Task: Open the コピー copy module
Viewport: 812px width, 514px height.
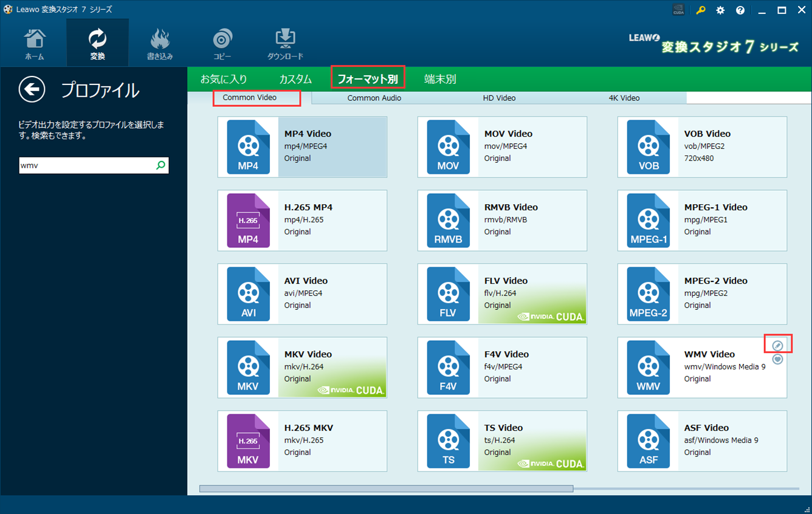Action: coord(222,44)
